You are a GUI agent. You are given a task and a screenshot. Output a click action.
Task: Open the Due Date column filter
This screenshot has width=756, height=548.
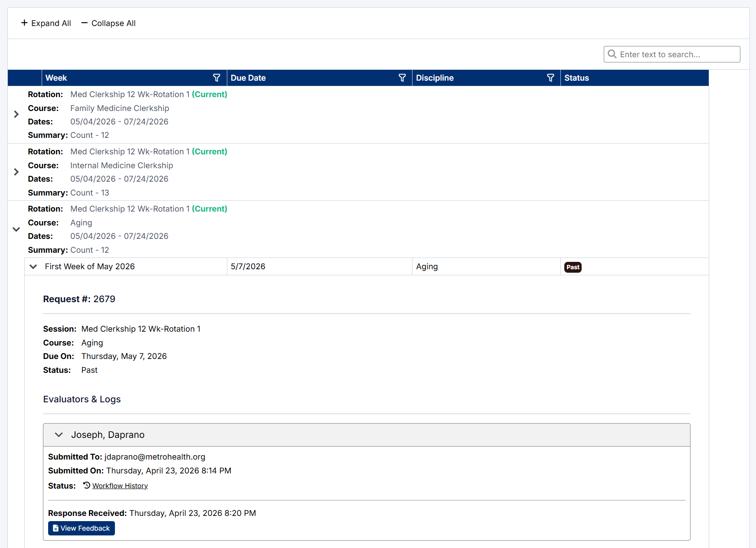click(x=402, y=78)
